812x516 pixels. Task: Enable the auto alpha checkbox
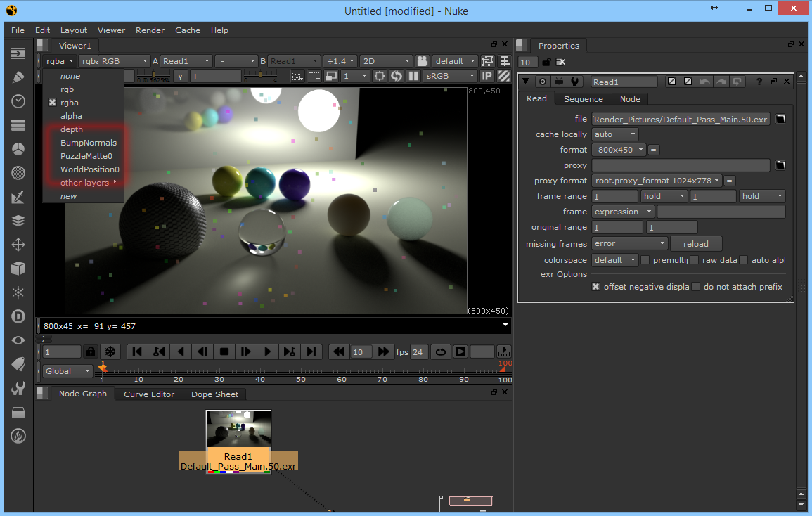[744, 260]
